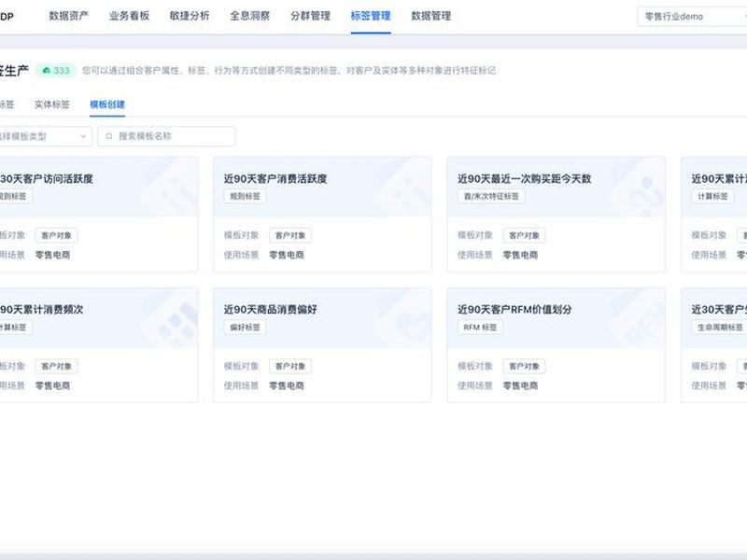Open 全息洞察 navigation item

250,16
